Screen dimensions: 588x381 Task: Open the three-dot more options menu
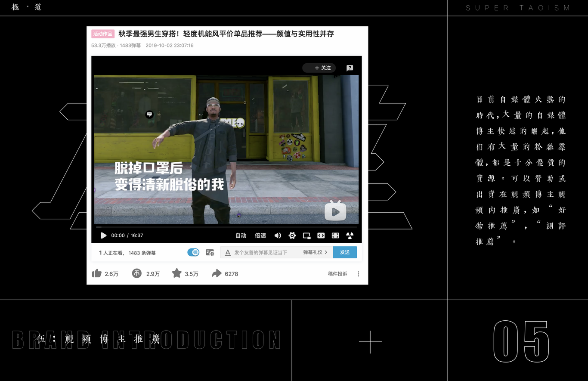coord(358,274)
